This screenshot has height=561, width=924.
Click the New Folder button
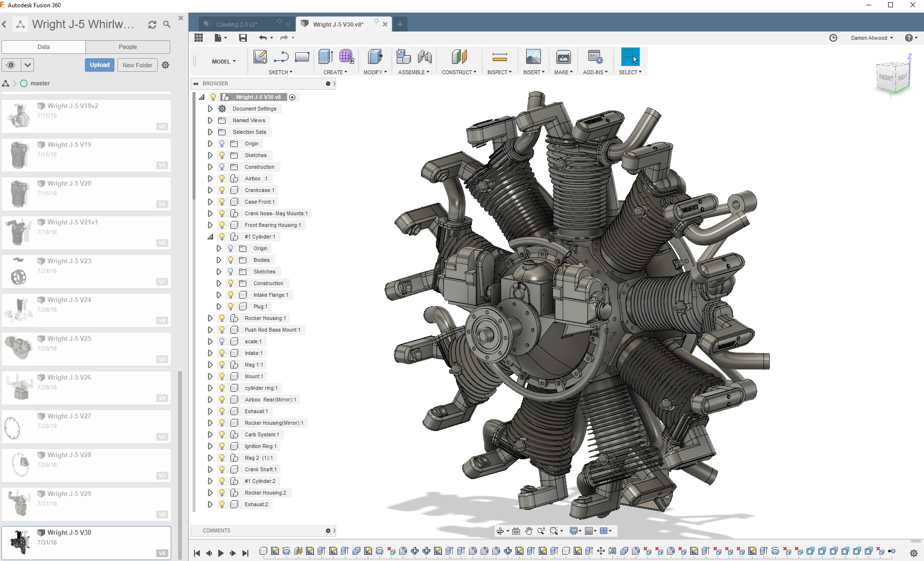[137, 65]
